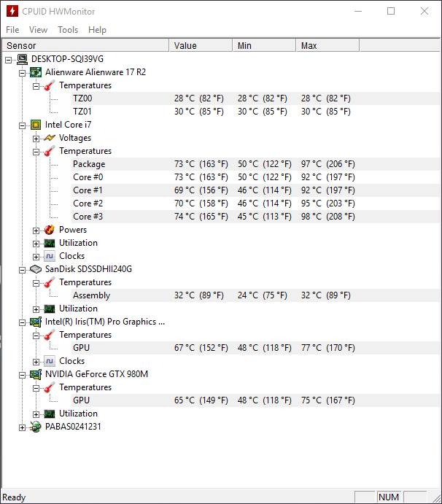Collapse the Alienware 17 R2 node
Screen dimensions: 442x504
(x=22, y=73)
